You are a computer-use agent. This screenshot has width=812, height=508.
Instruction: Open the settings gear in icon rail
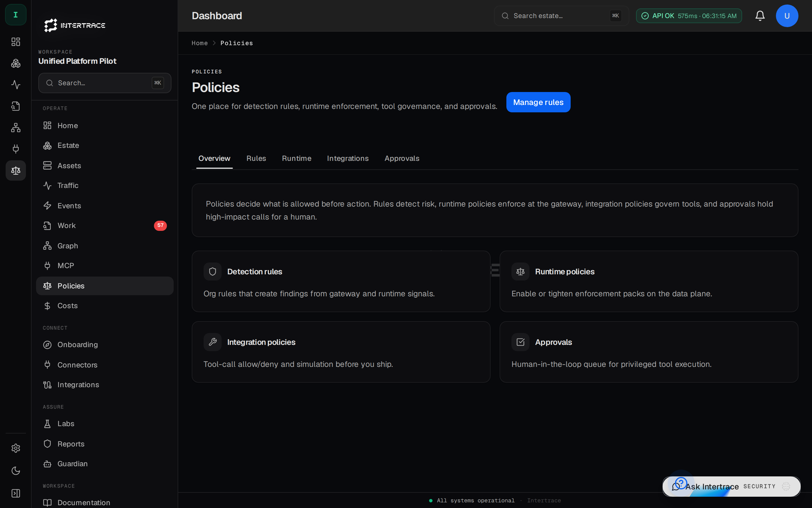pos(16,448)
